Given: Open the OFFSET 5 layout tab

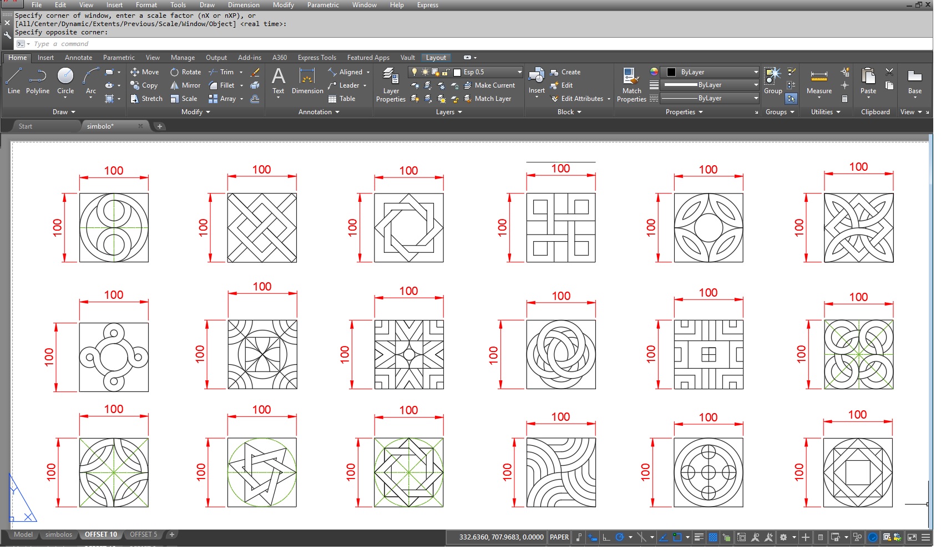Looking at the screenshot, I should pyautogui.click(x=143, y=534).
